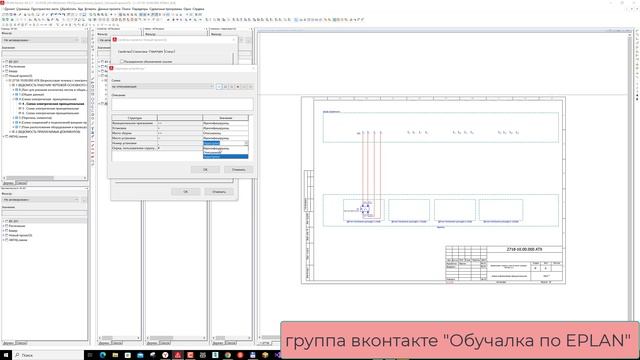The width and height of the screenshot is (640, 360).
Task: Expand the Общие данные tree node
Action: click(x=13, y=94)
